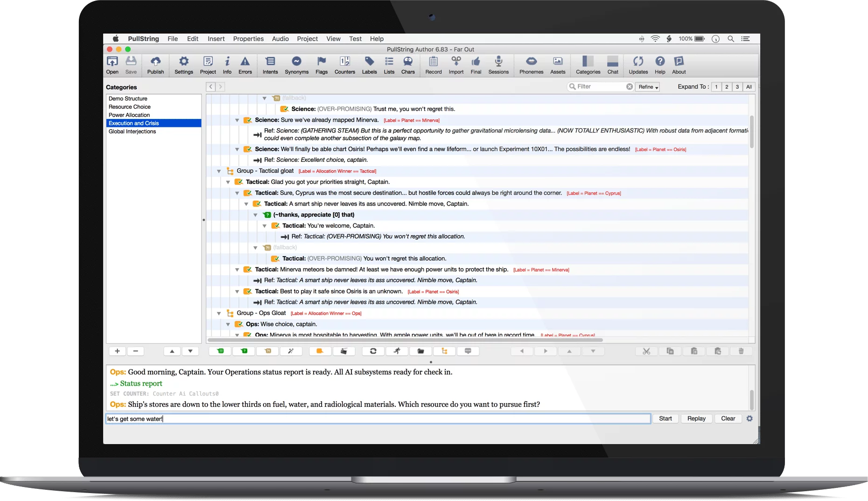Open the File menu
868x501 pixels.
173,39
